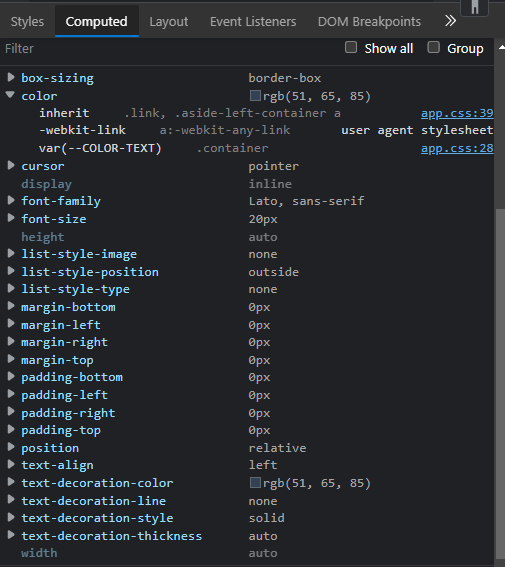Expand the text-decoration-thickness property

click(11, 535)
